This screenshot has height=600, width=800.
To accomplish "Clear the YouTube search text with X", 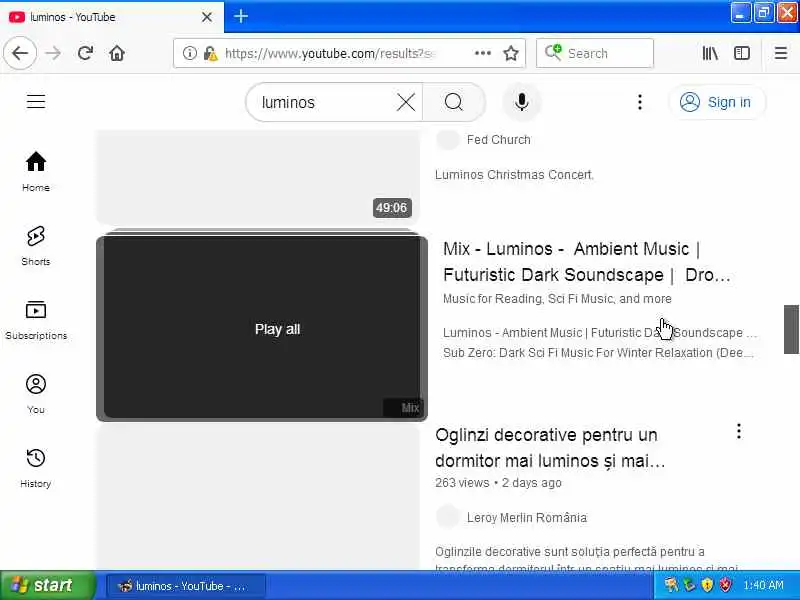I will 406,102.
